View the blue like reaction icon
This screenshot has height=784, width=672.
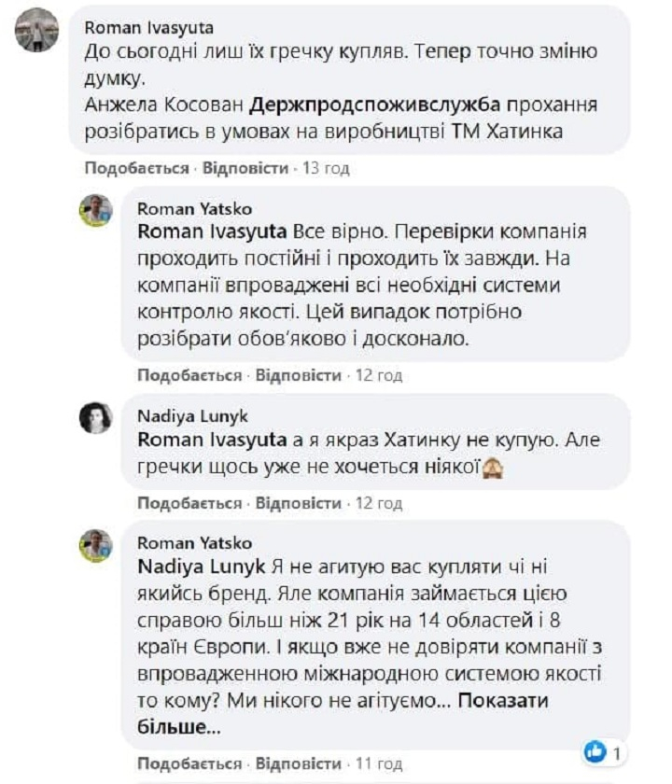pos(595,751)
